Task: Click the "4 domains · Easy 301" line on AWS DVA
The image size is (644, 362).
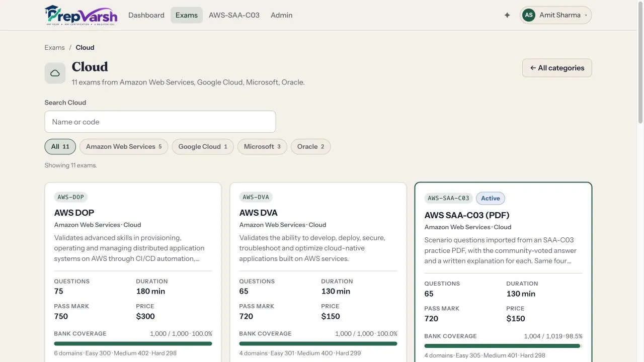Action: coord(300,353)
